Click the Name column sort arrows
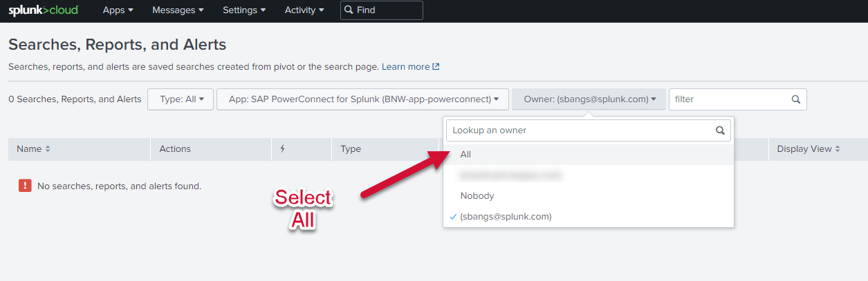 tap(48, 149)
